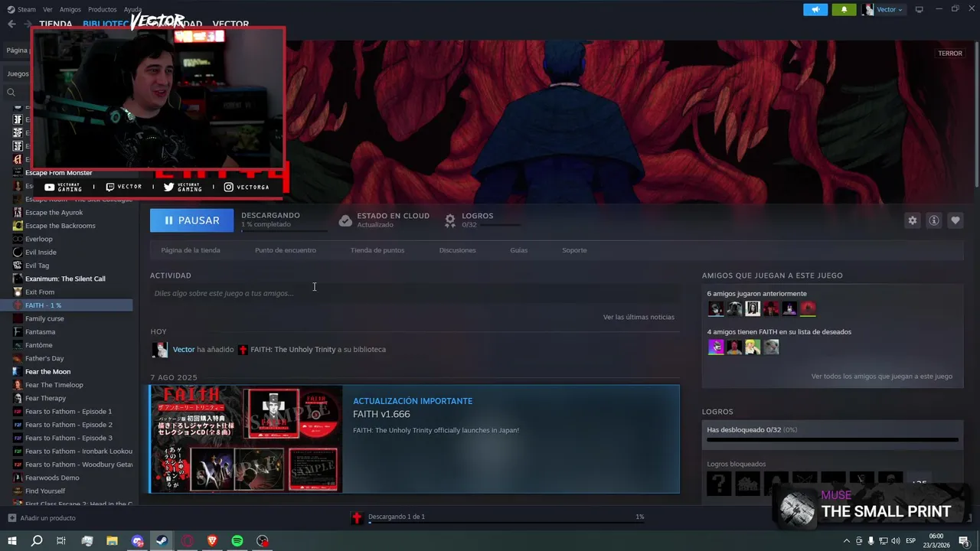Open the Productos menu
980x551 pixels.
[102, 9]
